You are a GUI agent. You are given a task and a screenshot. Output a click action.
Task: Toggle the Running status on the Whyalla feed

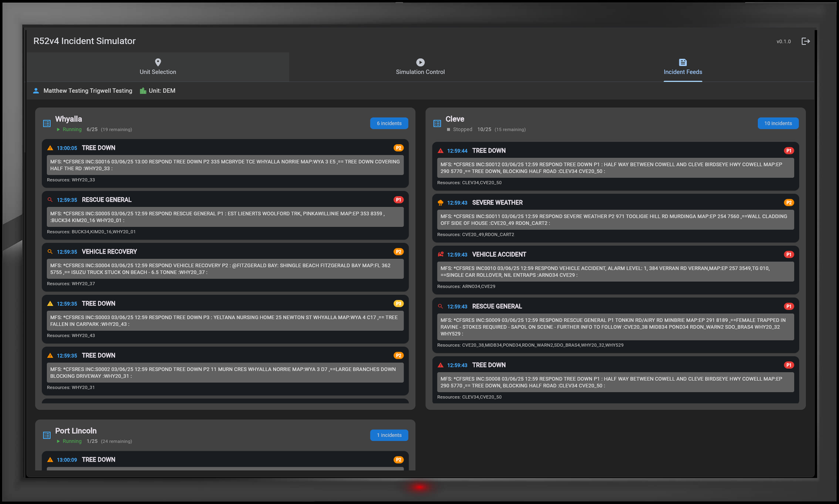(70, 129)
